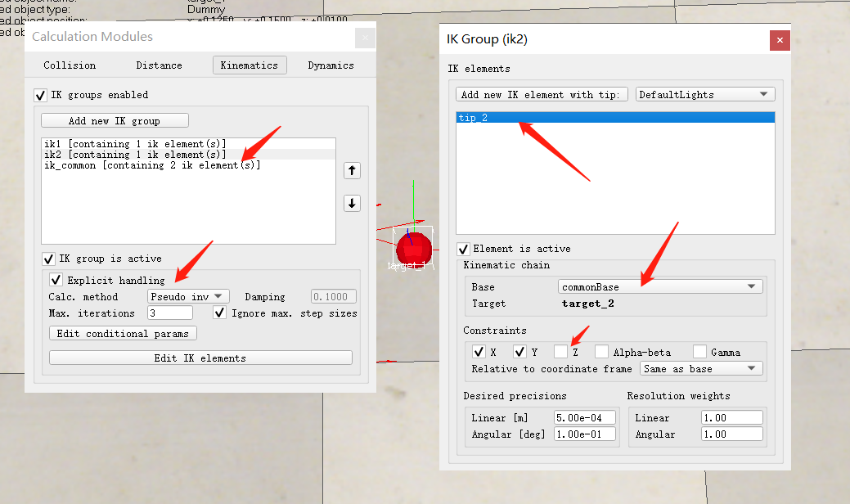Toggle IK groups enabled checkbox

click(40, 96)
